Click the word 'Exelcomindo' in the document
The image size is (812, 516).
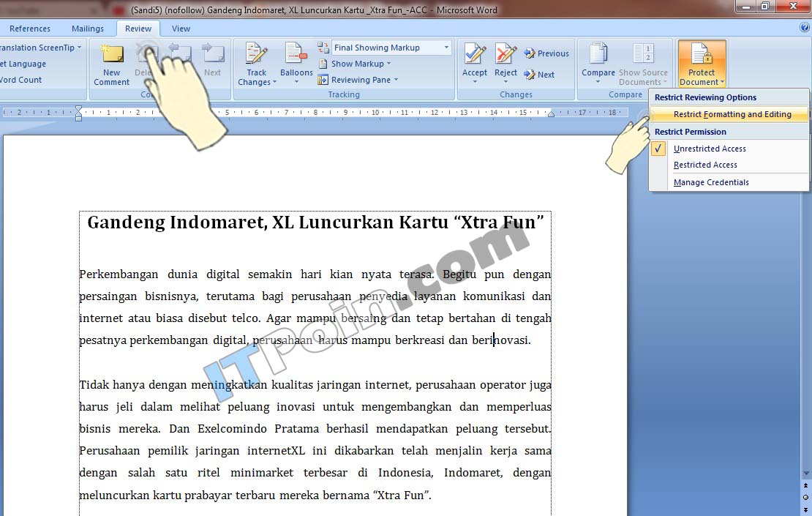231,429
